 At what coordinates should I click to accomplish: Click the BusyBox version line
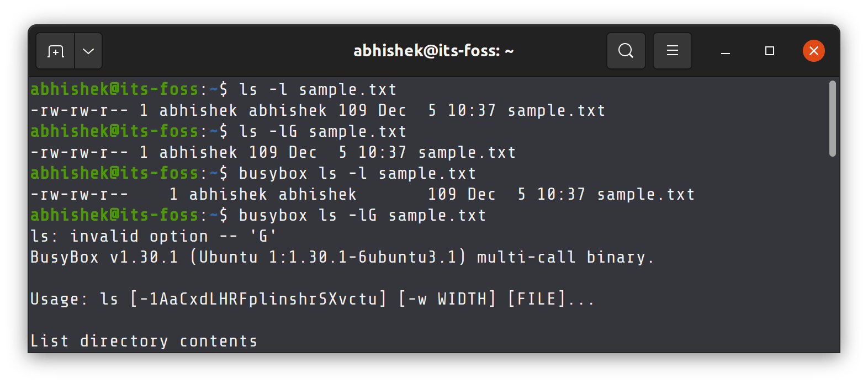[342, 257]
